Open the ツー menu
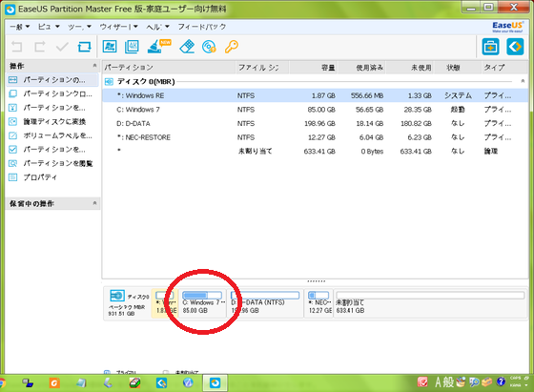Image resolution: width=534 pixels, height=392 pixels. (x=79, y=27)
